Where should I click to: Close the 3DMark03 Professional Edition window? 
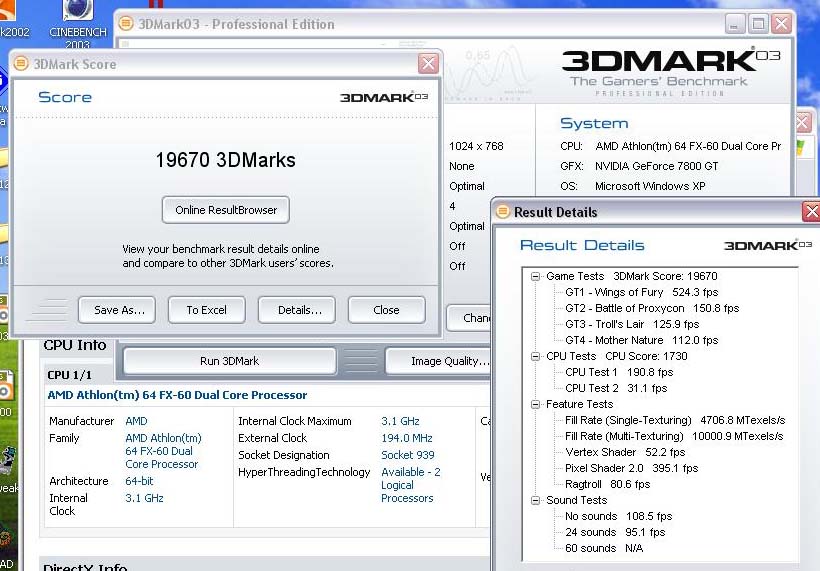click(x=782, y=24)
